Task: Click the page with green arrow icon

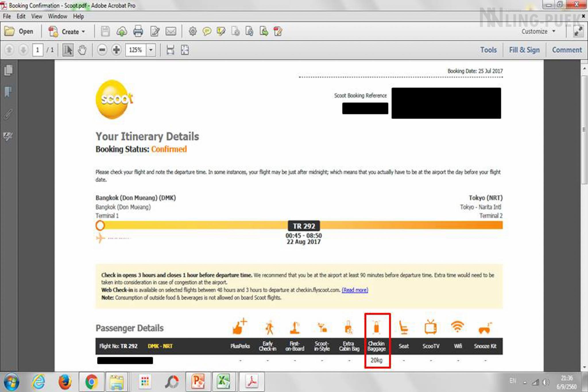Action: [x=264, y=31]
